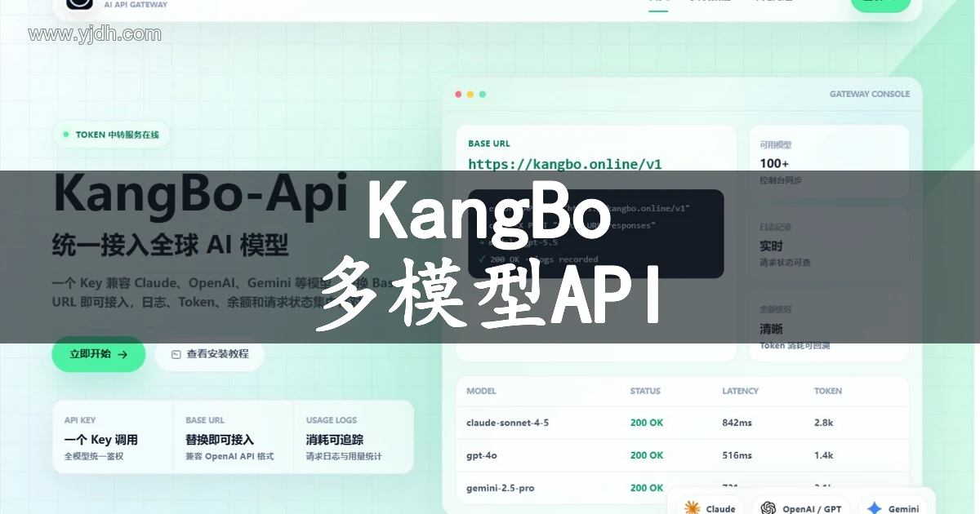This screenshot has width=980, height=514.
Task: Click the 1.4k token value
Action: (823, 455)
